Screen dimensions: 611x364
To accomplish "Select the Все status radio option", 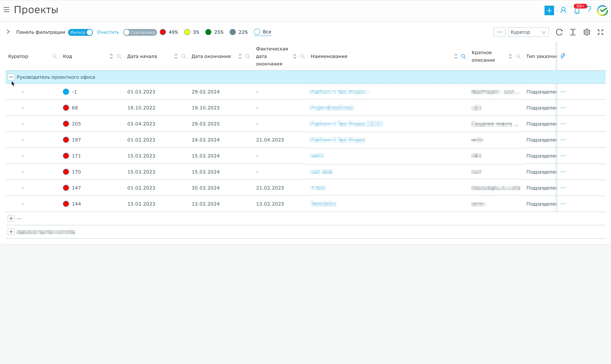I will point(257,32).
